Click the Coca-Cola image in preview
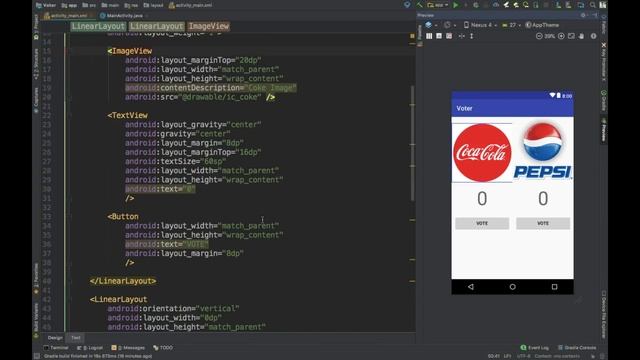 point(482,153)
